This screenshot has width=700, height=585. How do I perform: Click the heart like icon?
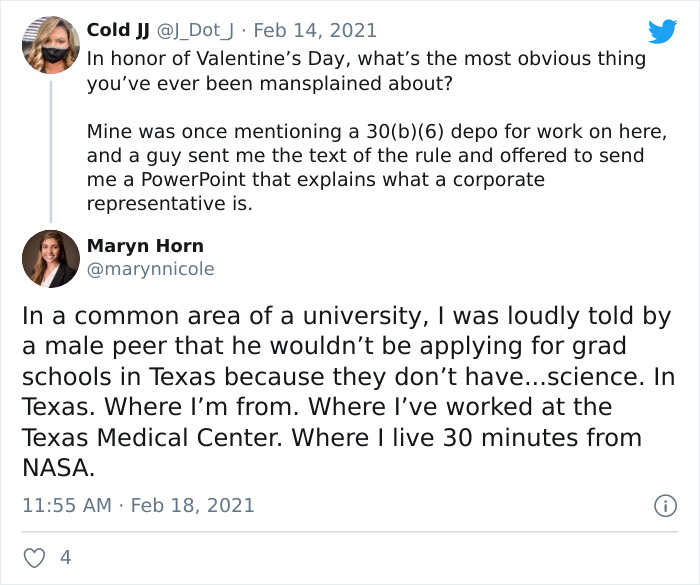[34, 558]
